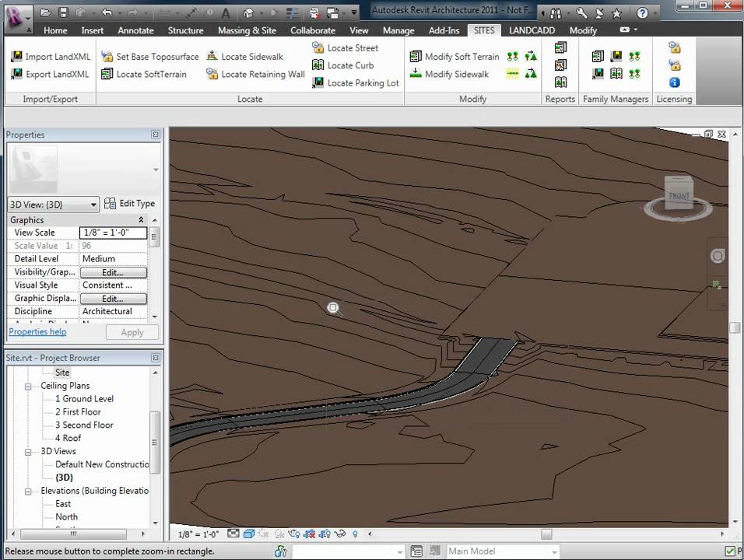Switch to the Collaborate tab

pyautogui.click(x=313, y=30)
